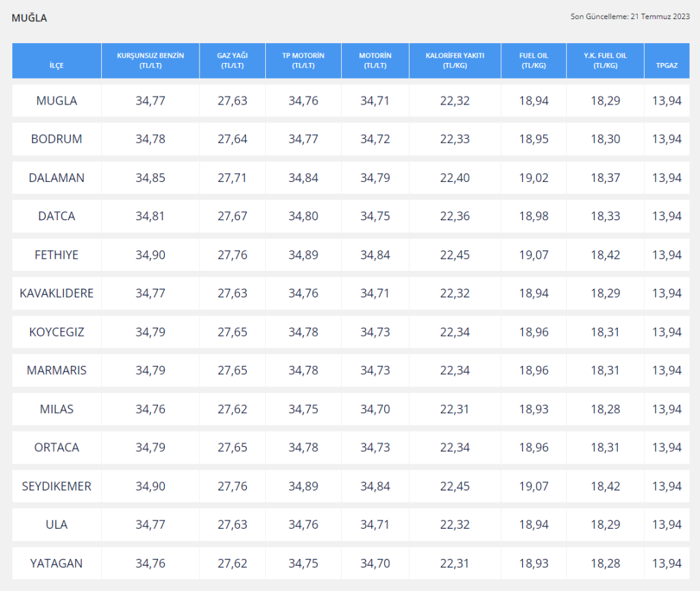
Task: Click the Son Güncelleme date text
Action: click(630, 16)
